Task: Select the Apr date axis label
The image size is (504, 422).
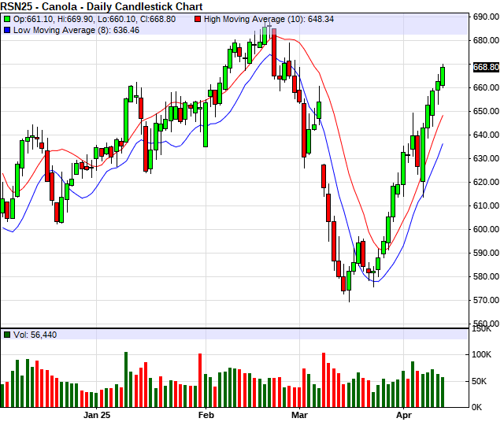Action: pyautogui.click(x=403, y=414)
